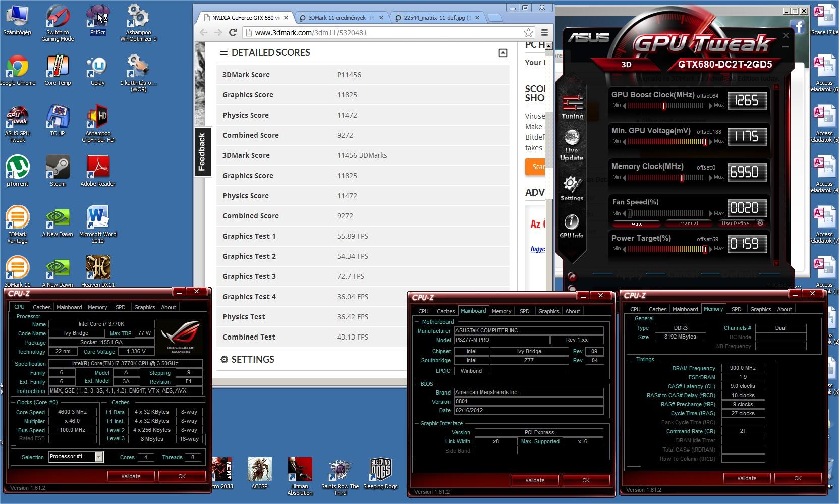Open Saints Row The Third shortcut
Screen dimensions: 839x504
(x=340, y=477)
